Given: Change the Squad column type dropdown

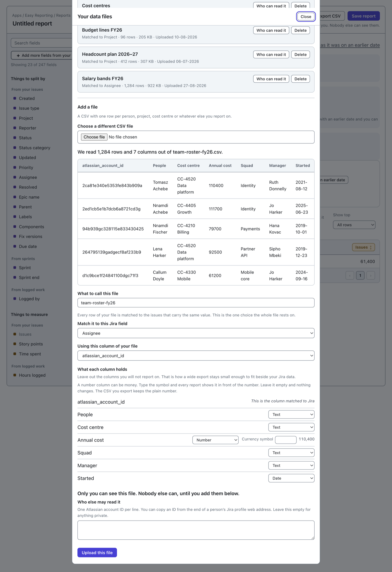Looking at the screenshot, I should click(291, 453).
